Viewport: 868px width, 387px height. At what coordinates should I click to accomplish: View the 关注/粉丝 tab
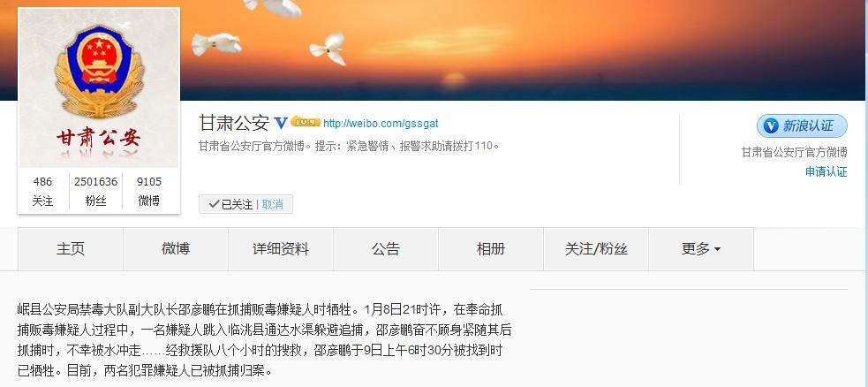pyautogui.click(x=596, y=249)
